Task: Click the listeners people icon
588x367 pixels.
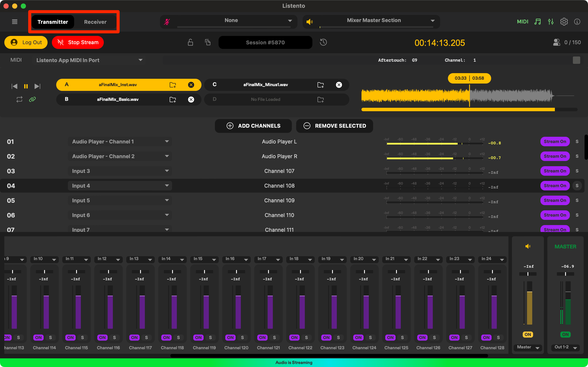Action: [556, 42]
